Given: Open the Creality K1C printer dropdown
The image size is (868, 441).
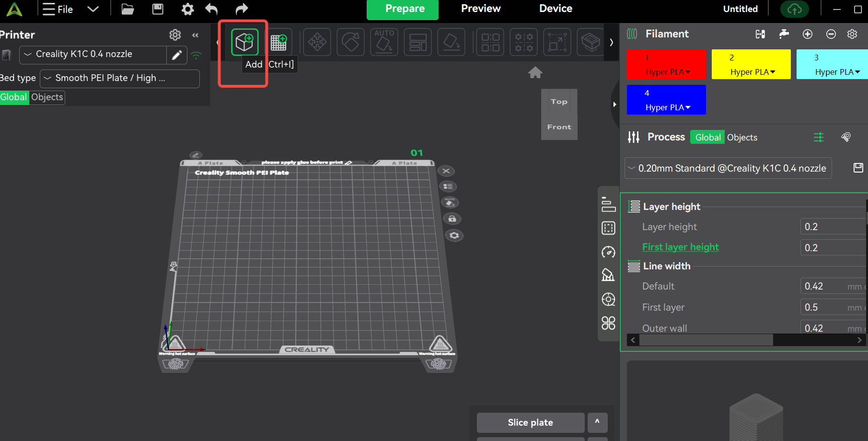Looking at the screenshot, I should 93,55.
